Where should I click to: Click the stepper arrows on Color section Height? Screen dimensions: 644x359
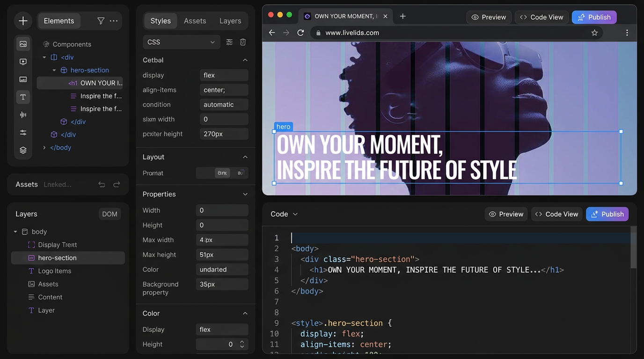pos(242,345)
